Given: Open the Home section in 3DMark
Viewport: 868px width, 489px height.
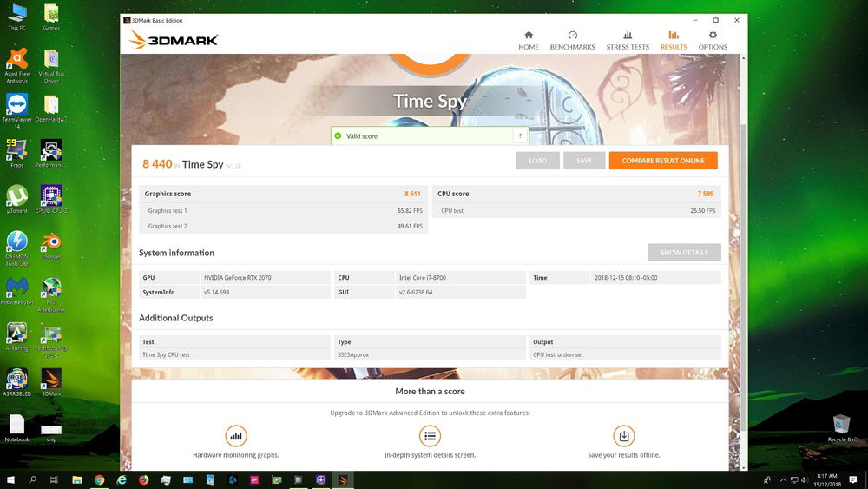Looking at the screenshot, I should pyautogui.click(x=528, y=40).
